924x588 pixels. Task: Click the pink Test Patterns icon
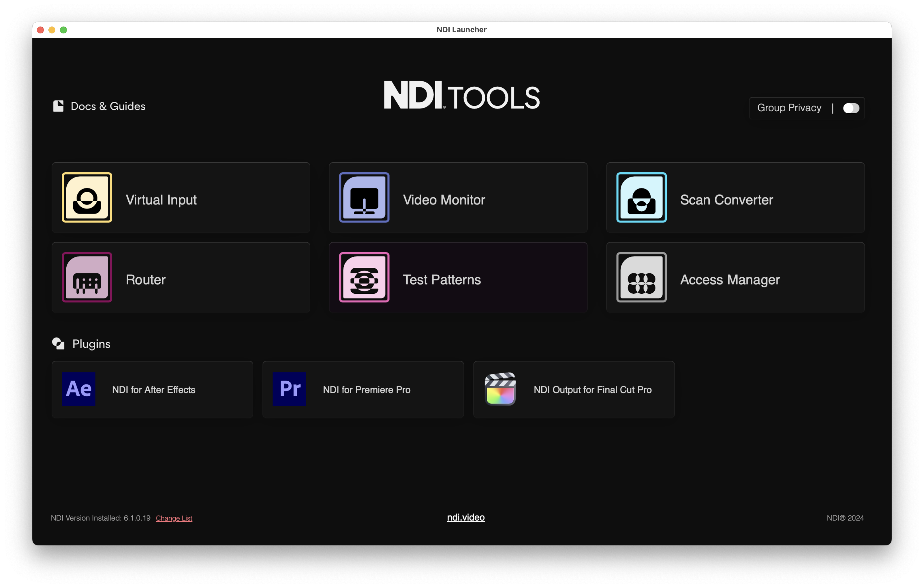[x=364, y=277]
